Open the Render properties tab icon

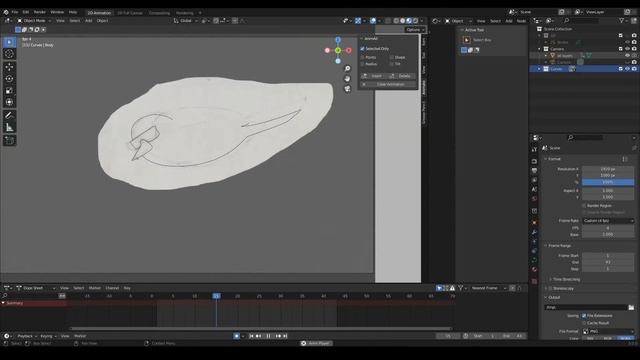click(534, 161)
